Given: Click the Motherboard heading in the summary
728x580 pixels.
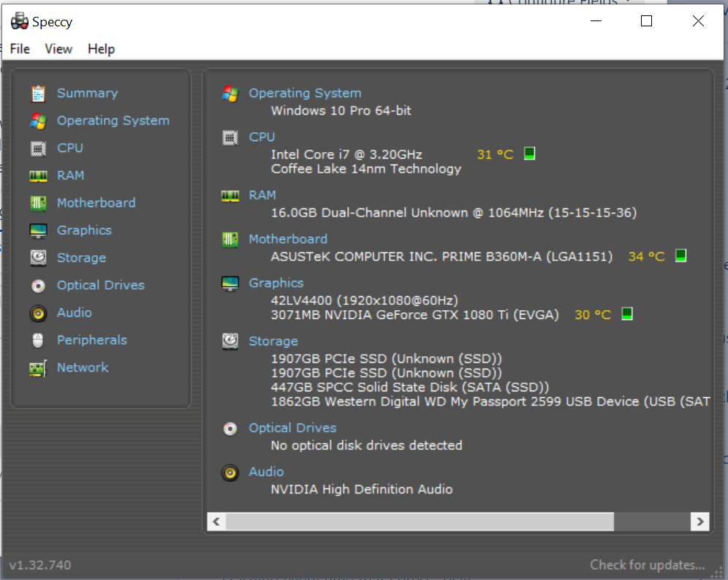Looking at the screenshot, I should coord(288,239).
